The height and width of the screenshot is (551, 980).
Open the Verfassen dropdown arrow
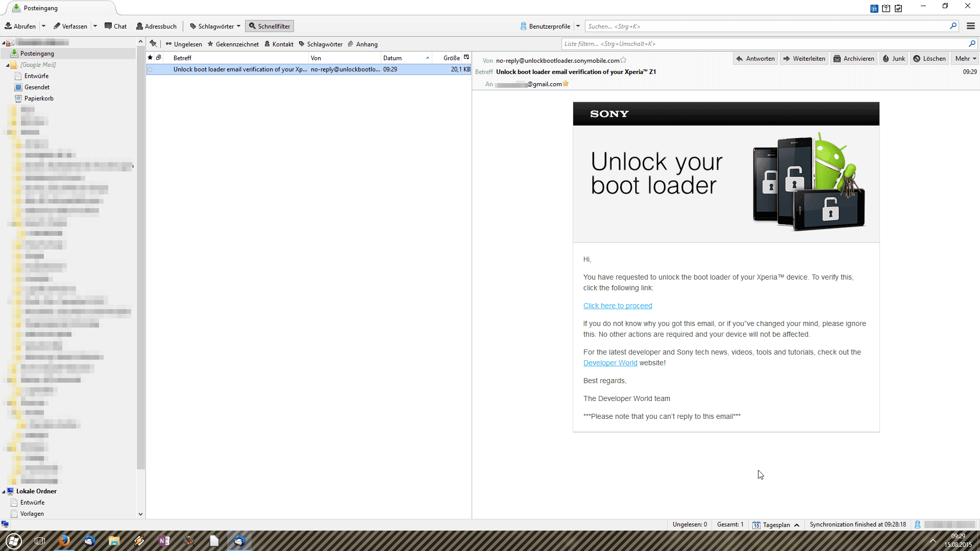(95, 26)
